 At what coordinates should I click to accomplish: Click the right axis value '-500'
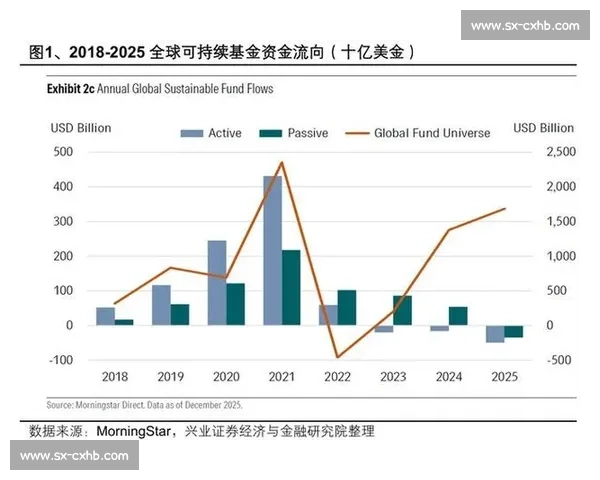tap(559, 360)
